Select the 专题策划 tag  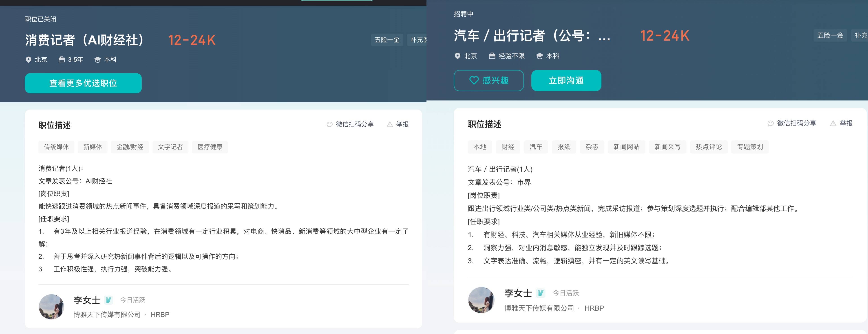click(750, 147)
